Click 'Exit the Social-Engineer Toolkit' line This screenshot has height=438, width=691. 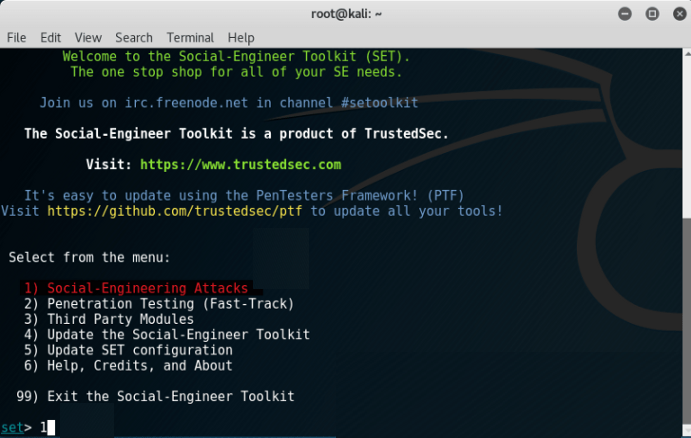pos(155,396)
